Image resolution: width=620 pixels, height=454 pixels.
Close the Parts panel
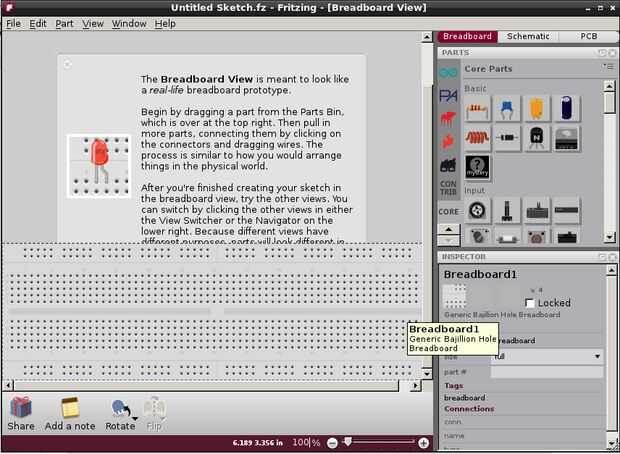tap(612, 53)
